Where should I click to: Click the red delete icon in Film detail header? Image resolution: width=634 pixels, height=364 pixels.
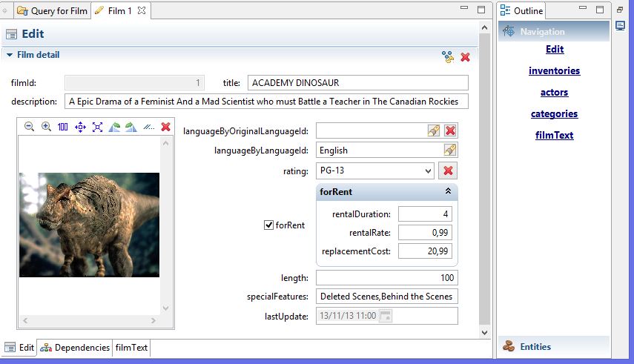[466, 57]
